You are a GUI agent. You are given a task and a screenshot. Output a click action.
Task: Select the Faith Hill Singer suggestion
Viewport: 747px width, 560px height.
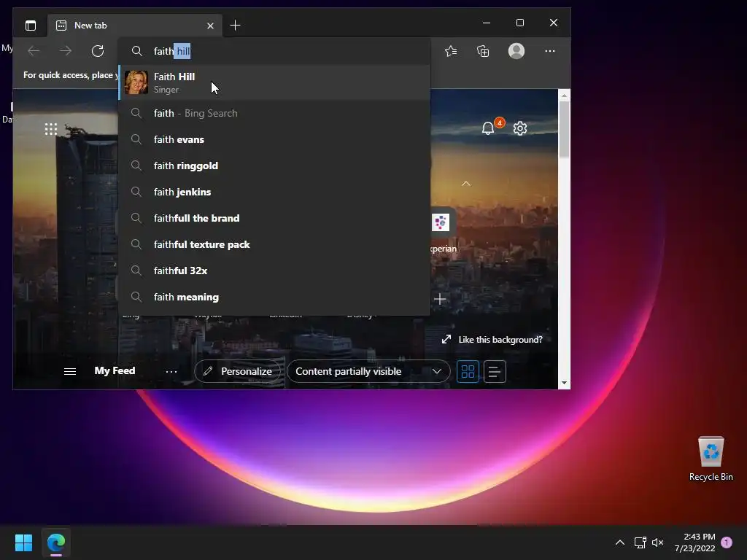pyautogui.click(x=274, y=82)
